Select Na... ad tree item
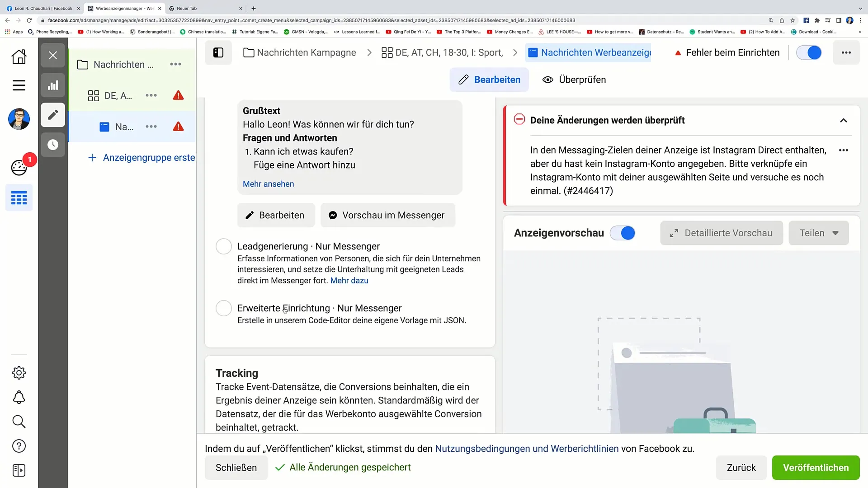868x488 pixels. pyautogui.click(x=132, y=127)
